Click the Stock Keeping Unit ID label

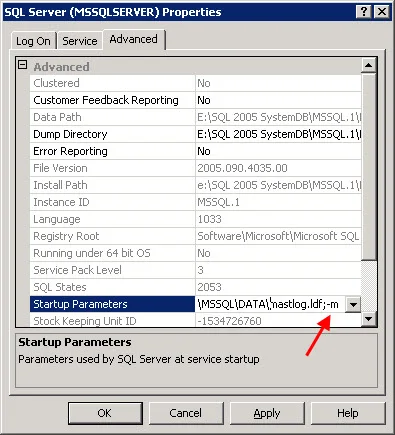[112, 320]
